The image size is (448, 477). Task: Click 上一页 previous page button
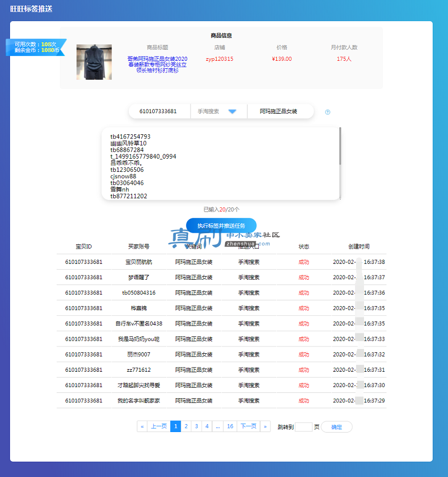pos(158,426)
